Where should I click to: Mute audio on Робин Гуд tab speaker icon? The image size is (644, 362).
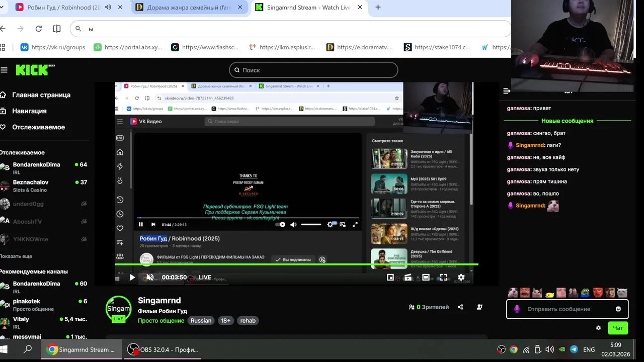pos(108,8)
